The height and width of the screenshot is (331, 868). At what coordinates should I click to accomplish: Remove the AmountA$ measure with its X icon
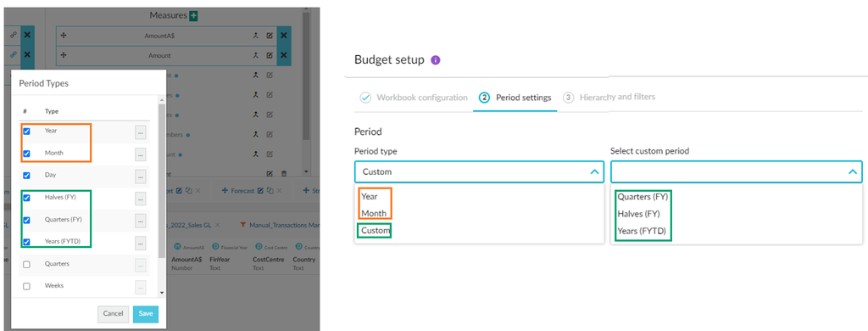pyautogui.click(x=284, y=36)
